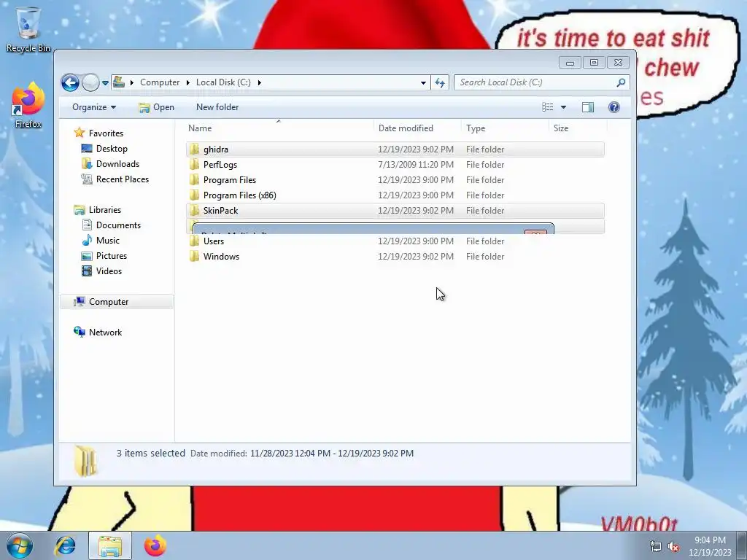Click the Program Files (x86) name
The height and width of the screenshot is (560, 747).
pyautogui.click(x=239, y=195)
